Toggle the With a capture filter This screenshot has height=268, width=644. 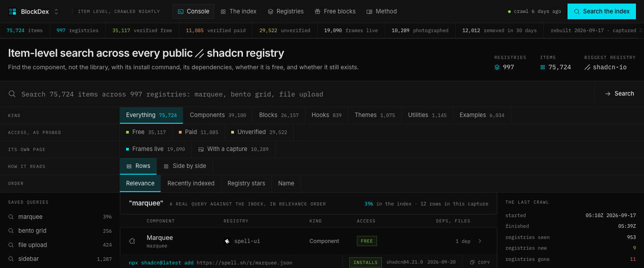(233, 149)
